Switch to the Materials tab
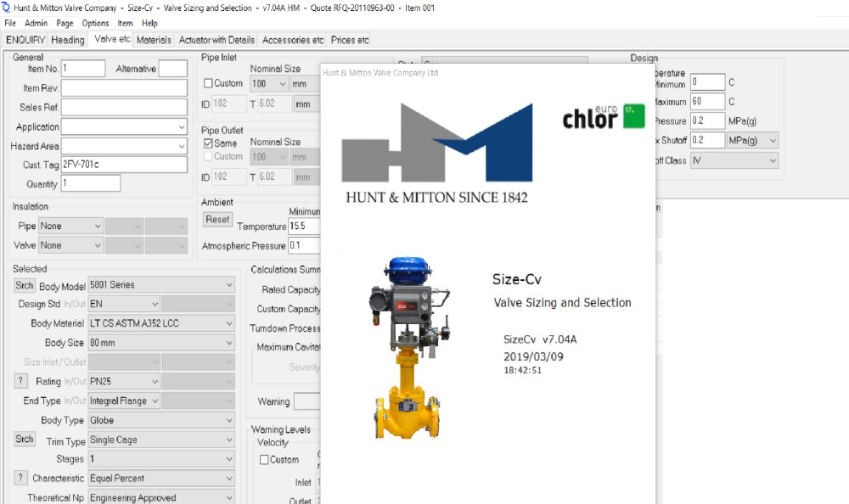The image size is (849, 504). click(154, 40)
